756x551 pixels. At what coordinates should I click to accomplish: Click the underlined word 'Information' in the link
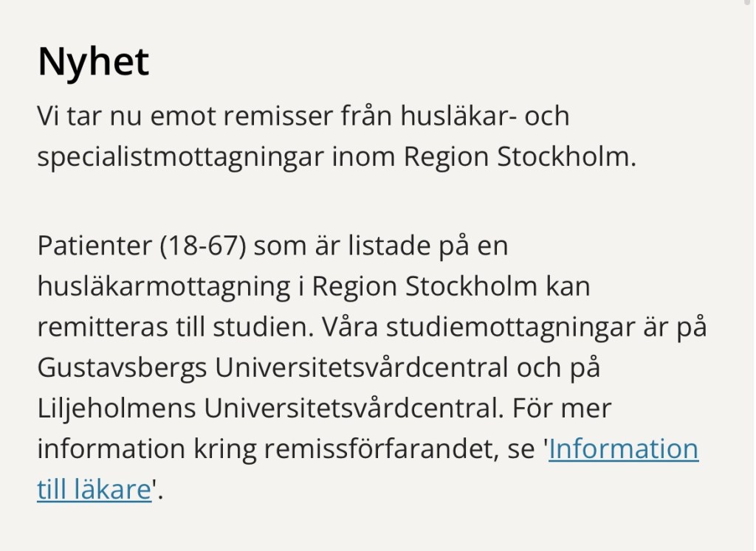coord(623,449)
